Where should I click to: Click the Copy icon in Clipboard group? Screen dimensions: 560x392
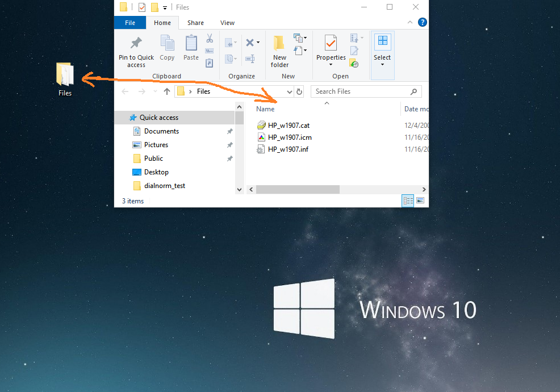tap(167, 43)
